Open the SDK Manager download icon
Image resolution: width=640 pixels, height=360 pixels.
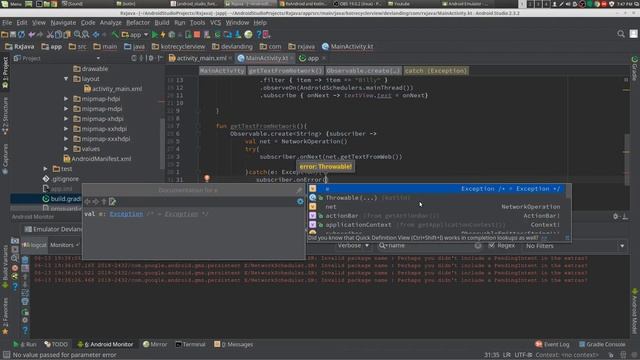(x=238, y=35)
